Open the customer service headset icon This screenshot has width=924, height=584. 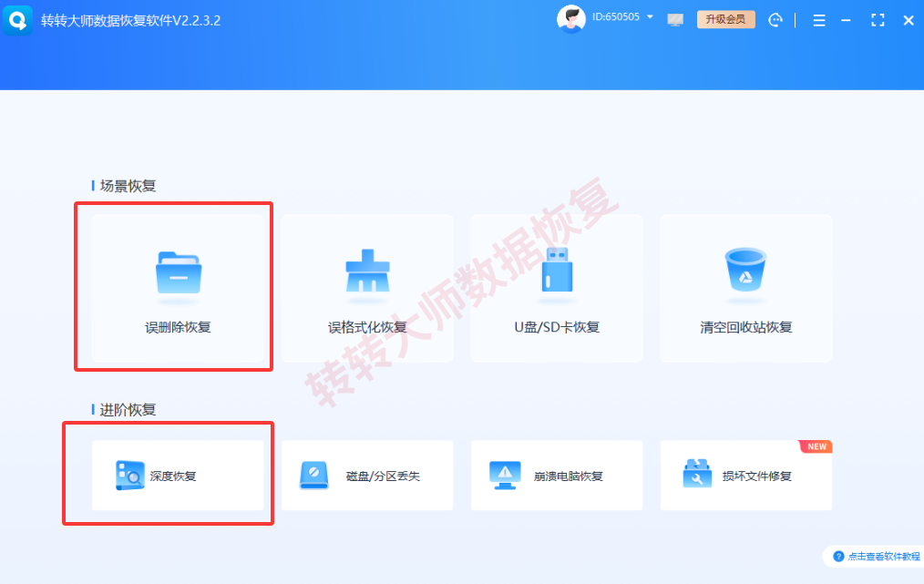(x=775, y=20)
